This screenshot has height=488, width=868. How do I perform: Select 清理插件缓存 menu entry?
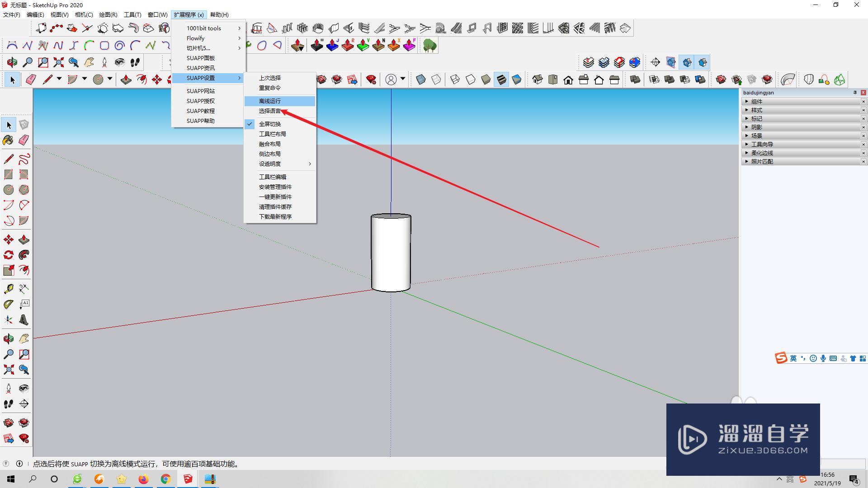click(x=280, y=206)
